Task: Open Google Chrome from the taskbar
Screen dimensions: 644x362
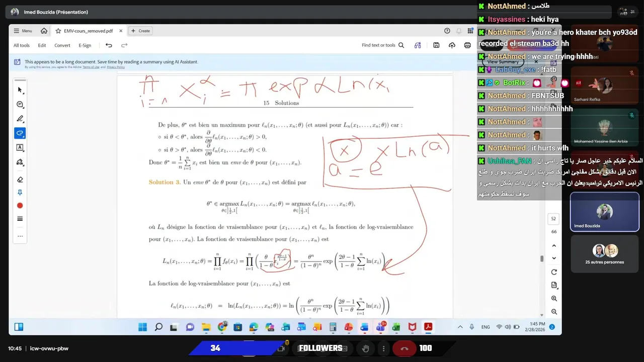Action: tap(222, 327)
